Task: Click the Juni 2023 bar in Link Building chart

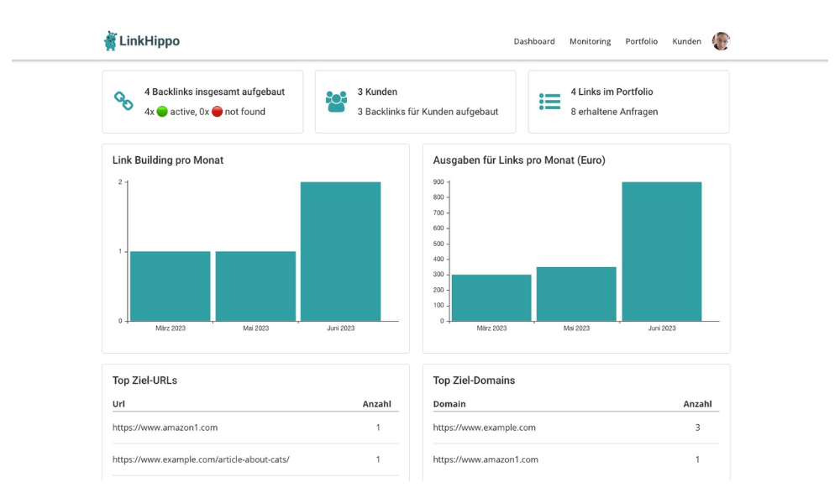Action: (340, 251)
